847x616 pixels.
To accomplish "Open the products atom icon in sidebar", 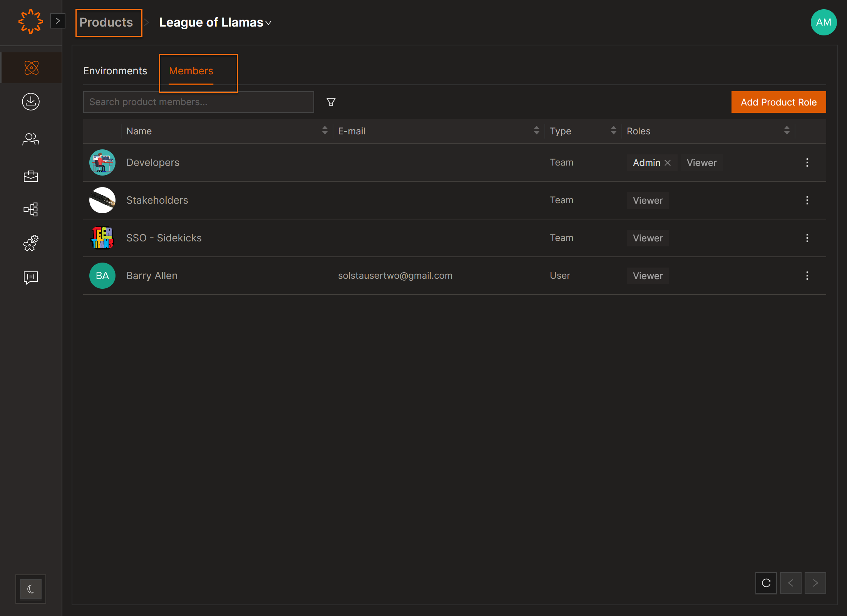I will [x=31, y=68].
